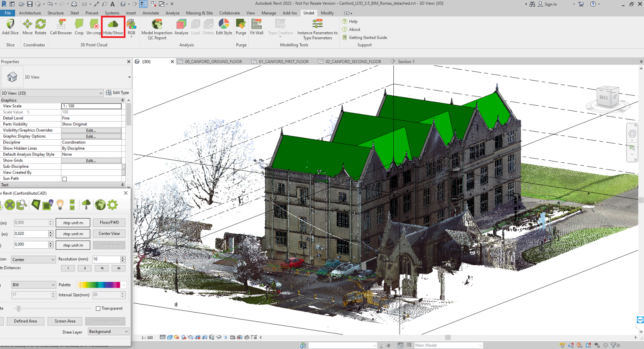Select the Rotate coordinates tool
This screenshot has height=349, width=644.
coord(41,27)
